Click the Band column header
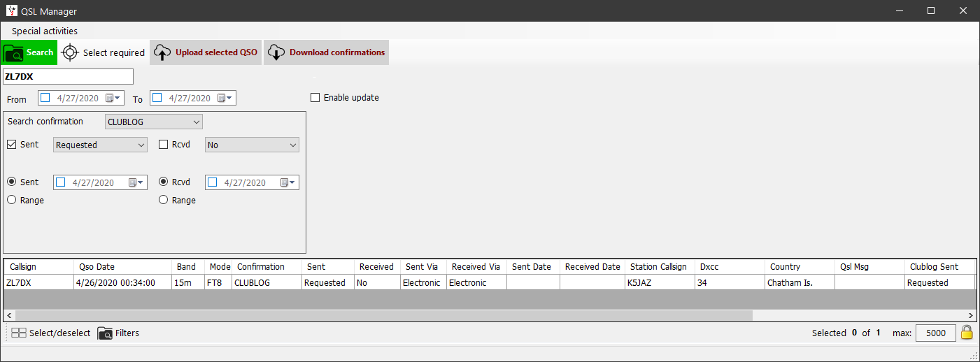 coord(187,266)
